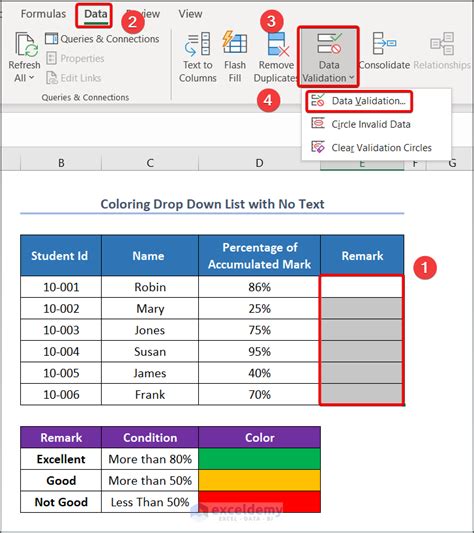Select the 'More than 50%' cell

point(150,480)
